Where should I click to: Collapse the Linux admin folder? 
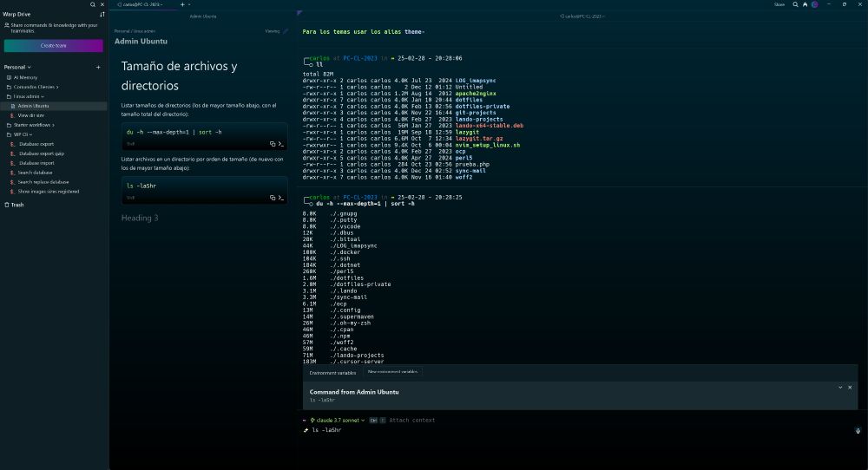pos(25,96)
